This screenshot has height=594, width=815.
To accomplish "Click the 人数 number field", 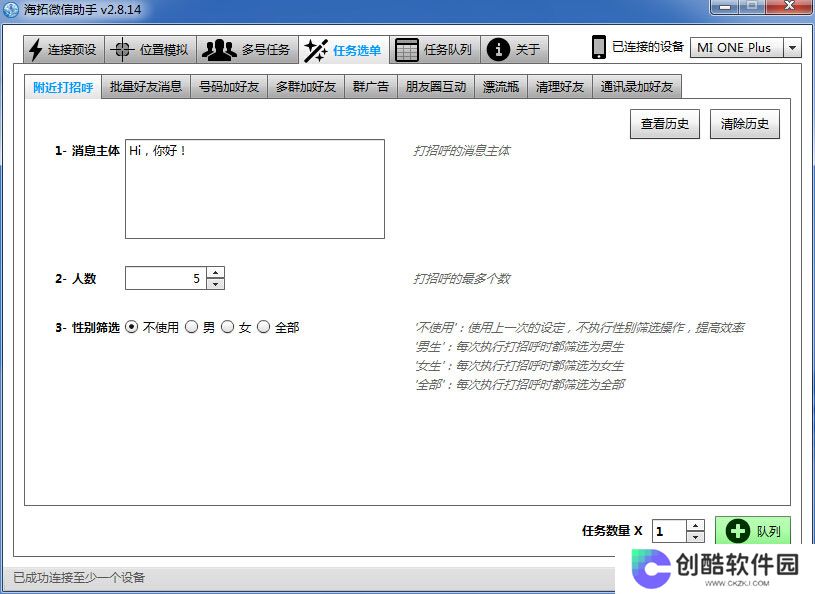I will pos(166,278).
